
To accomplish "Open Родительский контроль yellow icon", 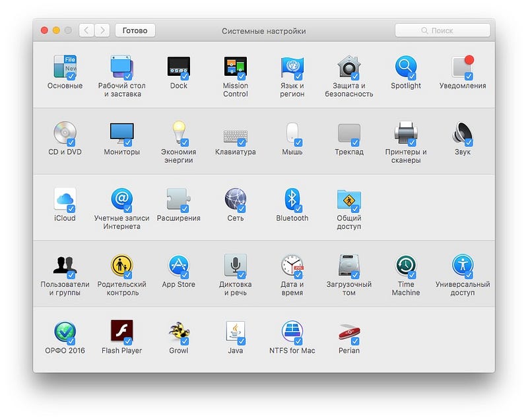I will [x=122, y=266].
